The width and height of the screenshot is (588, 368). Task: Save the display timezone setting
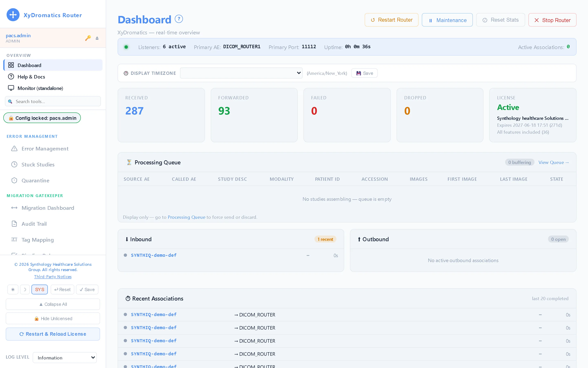click(x=364, y=73)
